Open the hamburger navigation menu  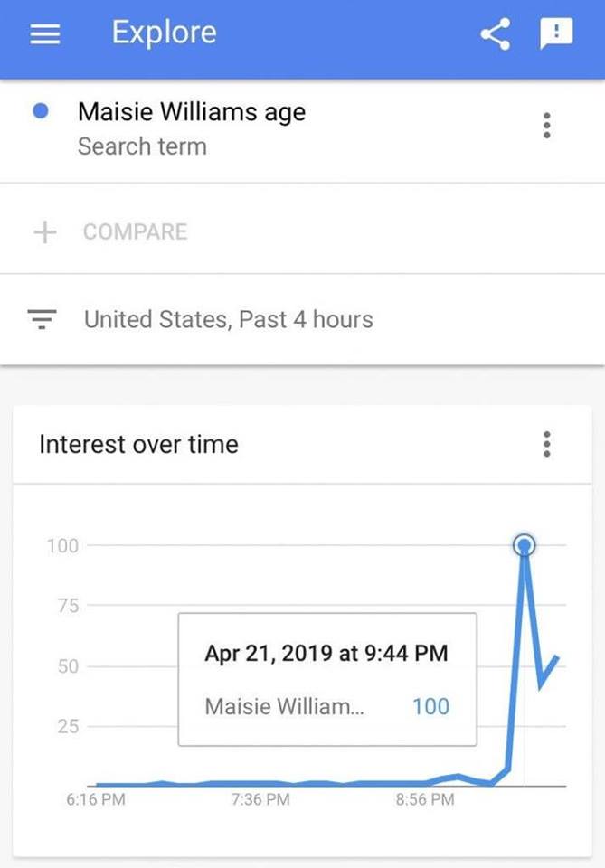point(45,34)
